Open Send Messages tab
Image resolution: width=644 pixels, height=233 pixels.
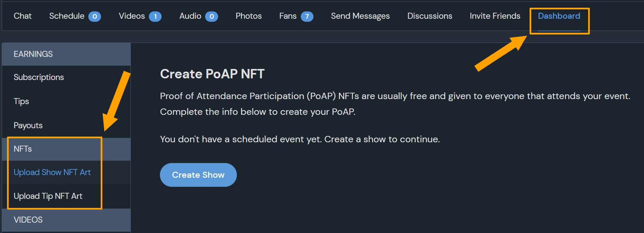point(360,16)
